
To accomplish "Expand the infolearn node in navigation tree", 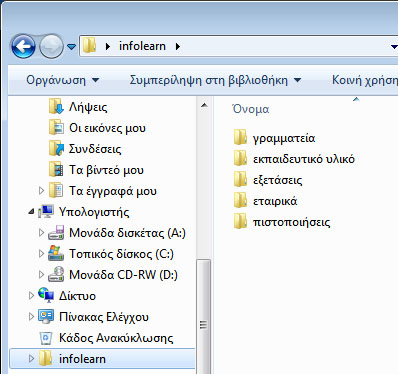I will 31,359.
